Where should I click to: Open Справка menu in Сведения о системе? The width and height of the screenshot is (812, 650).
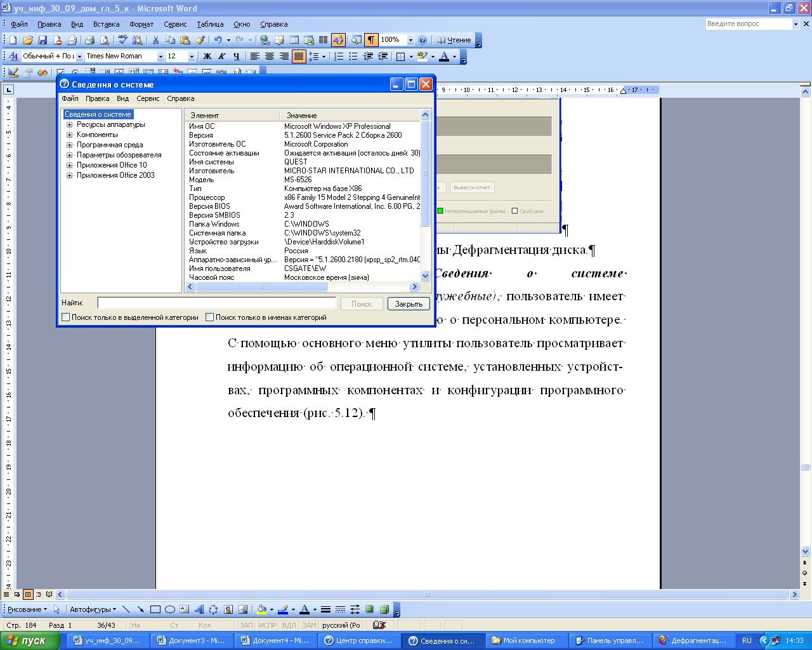point(180,98)
